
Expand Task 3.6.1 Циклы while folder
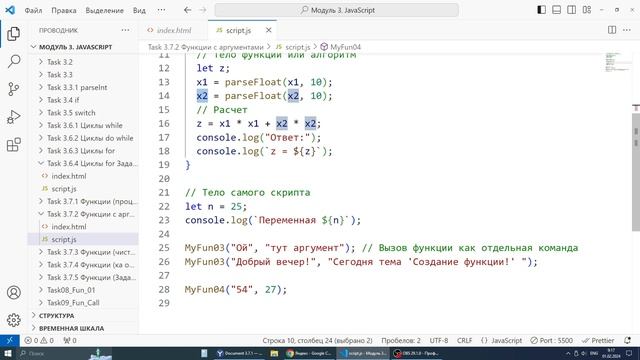pos(83,125)
